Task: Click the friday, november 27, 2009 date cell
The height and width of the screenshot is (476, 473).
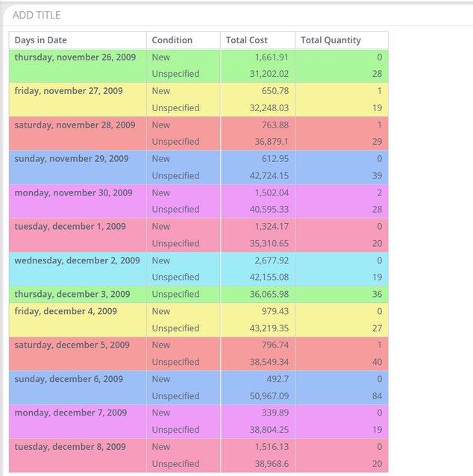Action: (x=69, y=91)
